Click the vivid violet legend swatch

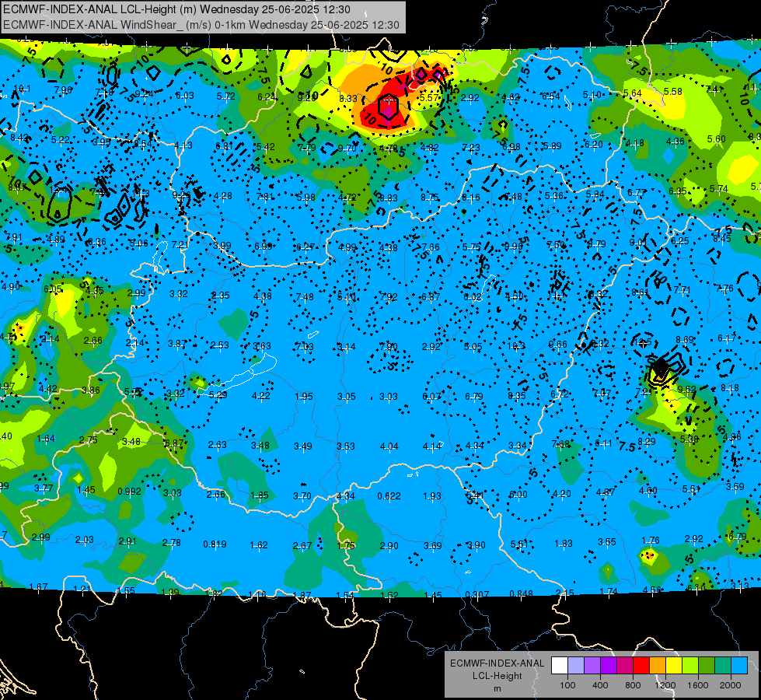(x=609, y=666)
